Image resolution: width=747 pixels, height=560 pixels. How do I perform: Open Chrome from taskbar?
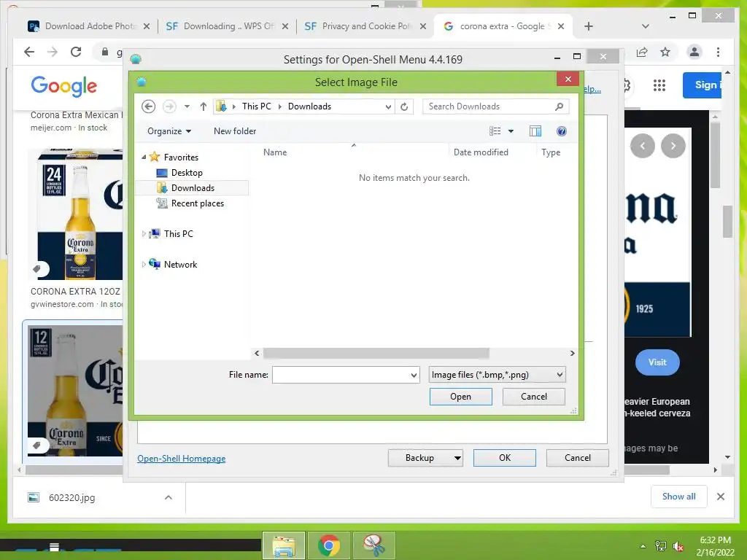click(329, 545)
